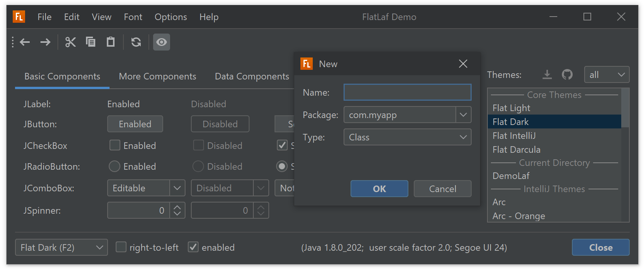644x270 pixels.
Task: Select the Flat Dark theme
Action: (554, 122)
